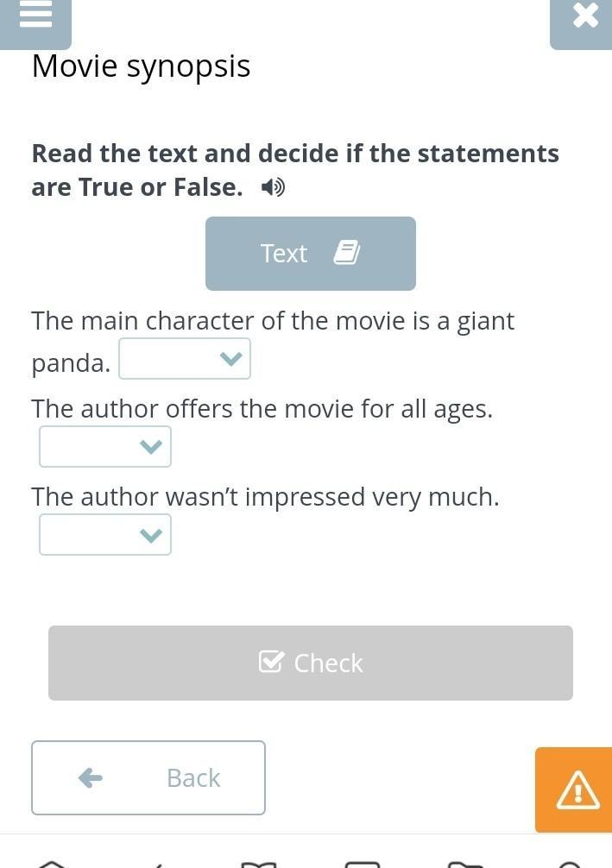Open the dropdown under 'movie for all ages'
Screen dimensions: 612x868
pyautogui.click(x=105, y=447)
